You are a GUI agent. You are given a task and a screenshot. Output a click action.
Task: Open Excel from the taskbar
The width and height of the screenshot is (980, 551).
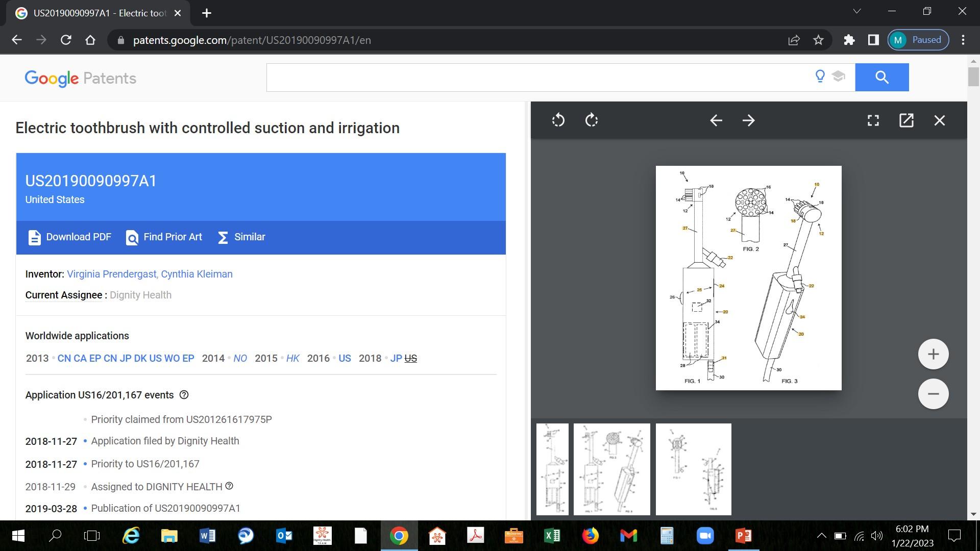pos(552,536)
